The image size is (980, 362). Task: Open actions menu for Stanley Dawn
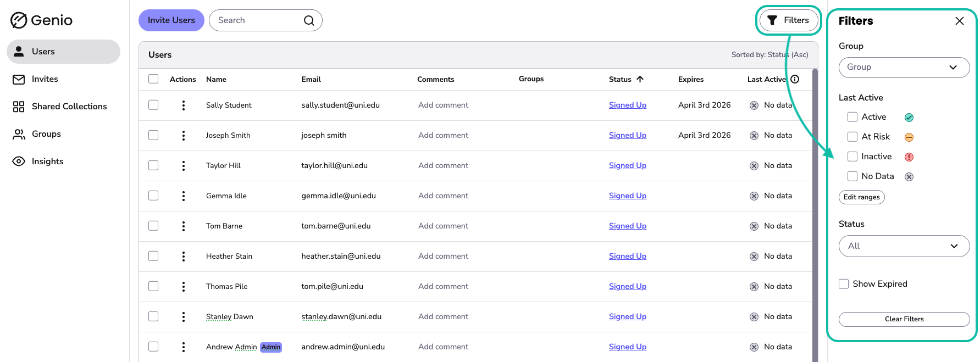point(183,317)
